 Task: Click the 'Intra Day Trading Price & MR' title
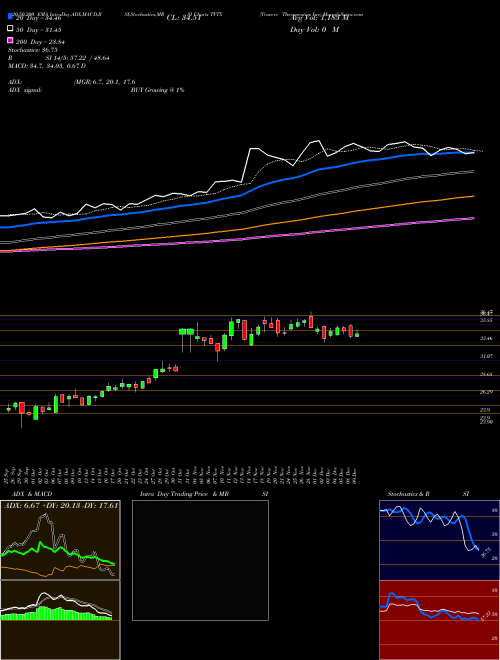(184, 494)
